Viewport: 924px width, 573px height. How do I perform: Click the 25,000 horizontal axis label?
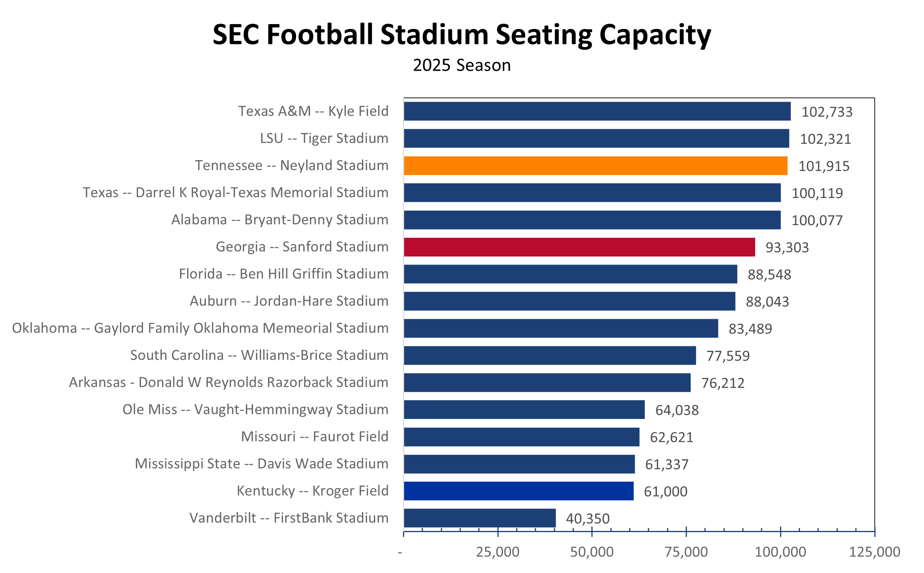[x=497, y=552]
